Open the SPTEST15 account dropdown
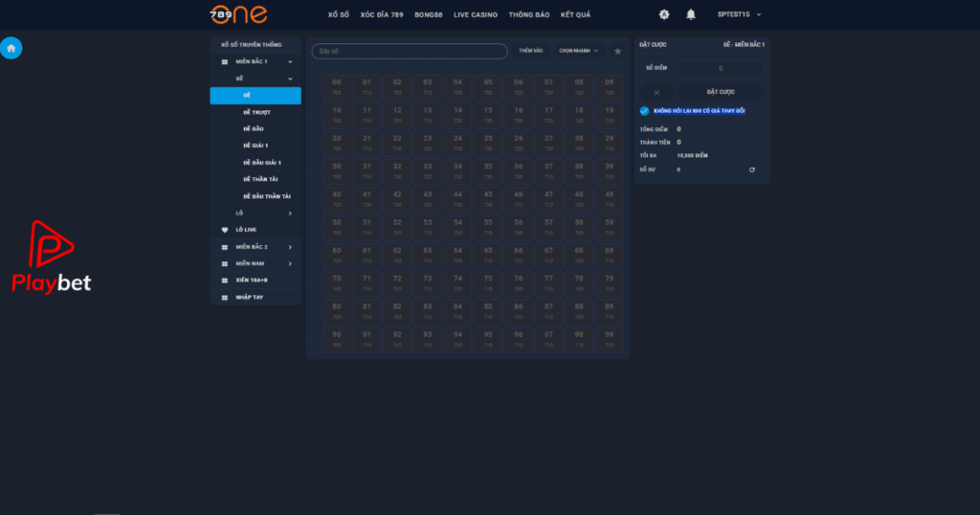980x515 pixels. (x=739, y=14)
